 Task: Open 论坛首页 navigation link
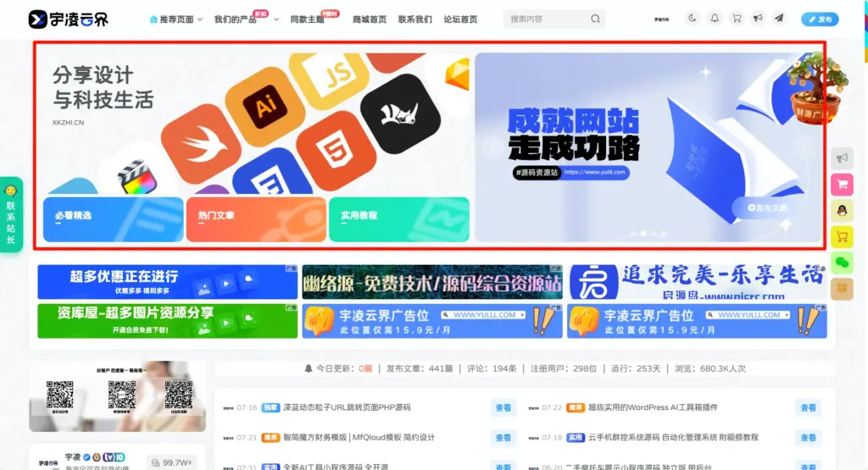point(460,19)
